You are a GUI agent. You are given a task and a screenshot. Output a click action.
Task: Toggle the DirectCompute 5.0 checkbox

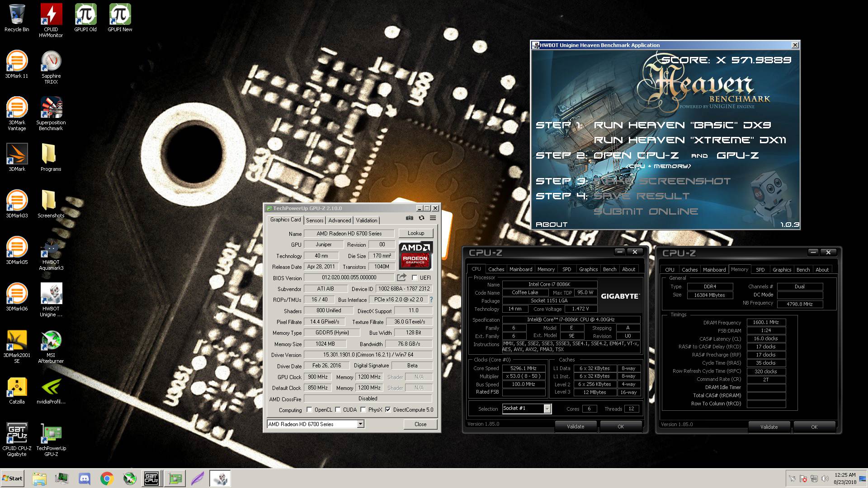coord(388,410)
